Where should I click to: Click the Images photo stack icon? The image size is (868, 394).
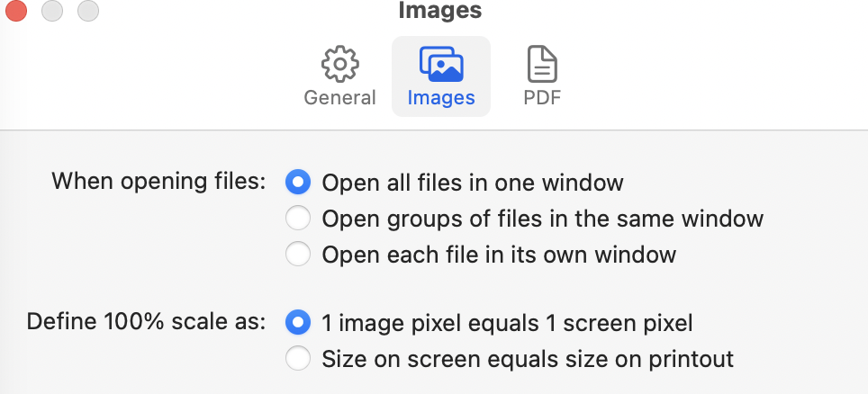coord(441,65)
